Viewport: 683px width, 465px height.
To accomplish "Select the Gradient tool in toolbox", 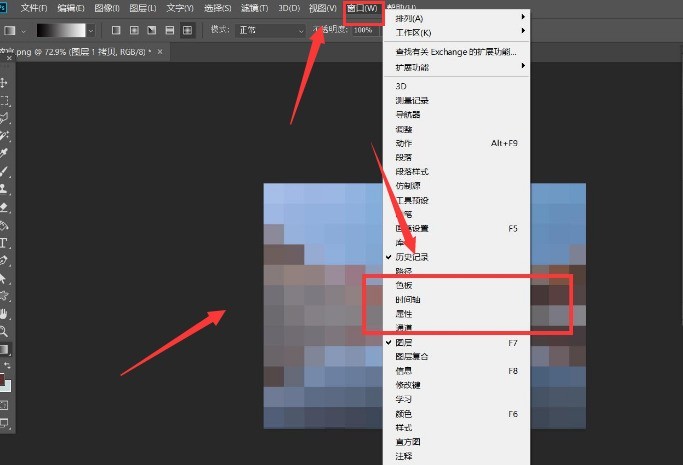I will (x=4, y=349).
